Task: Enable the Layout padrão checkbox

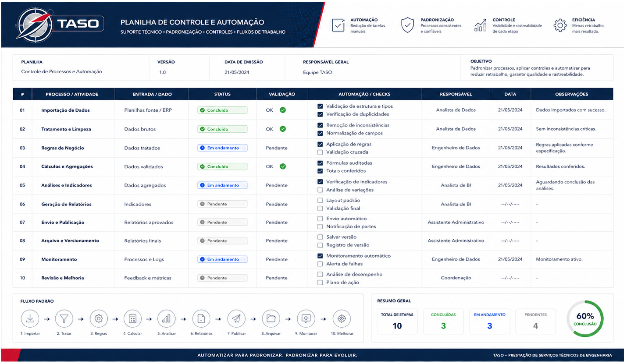Action: pyautogui.click(x=320, y=200)
